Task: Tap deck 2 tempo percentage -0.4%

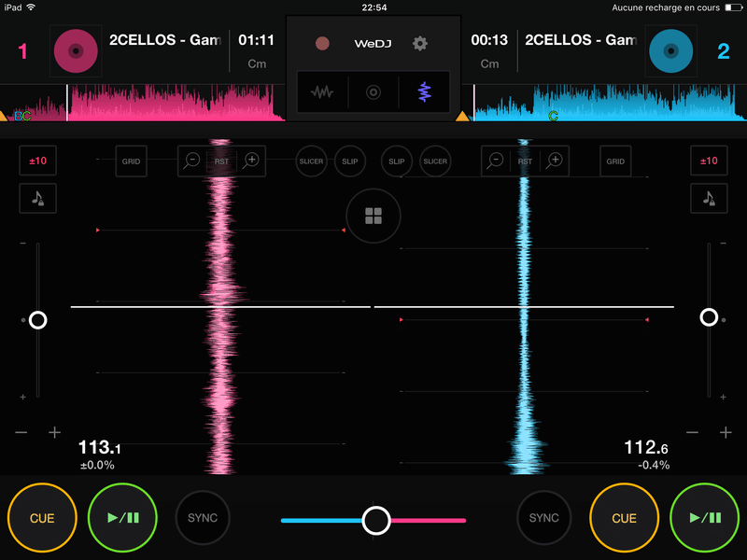Action: coord(654,465)
